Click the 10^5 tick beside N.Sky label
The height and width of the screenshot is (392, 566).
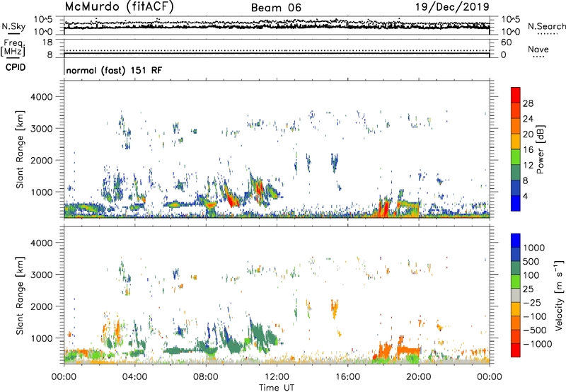pyautogui.click(x=43, y=20)
